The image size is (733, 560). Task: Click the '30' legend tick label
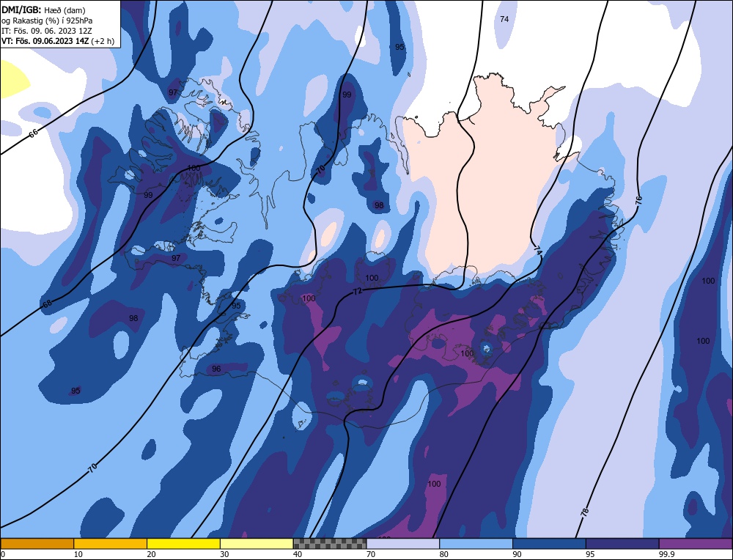[224, 554]
